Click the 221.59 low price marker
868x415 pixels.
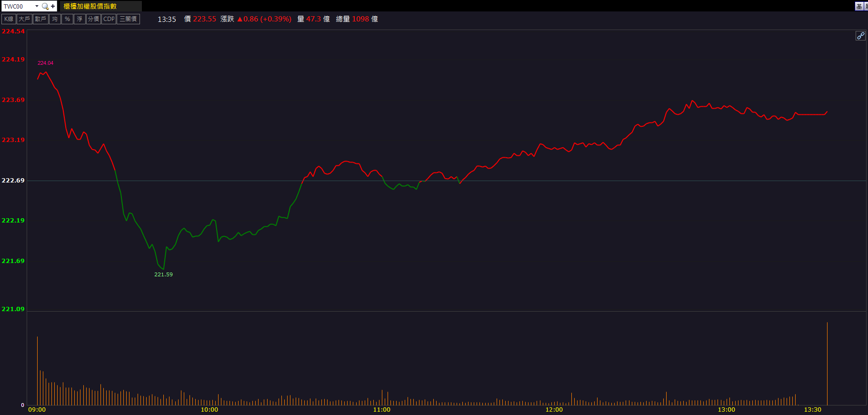pyautogui.click(x=163, y=274)
